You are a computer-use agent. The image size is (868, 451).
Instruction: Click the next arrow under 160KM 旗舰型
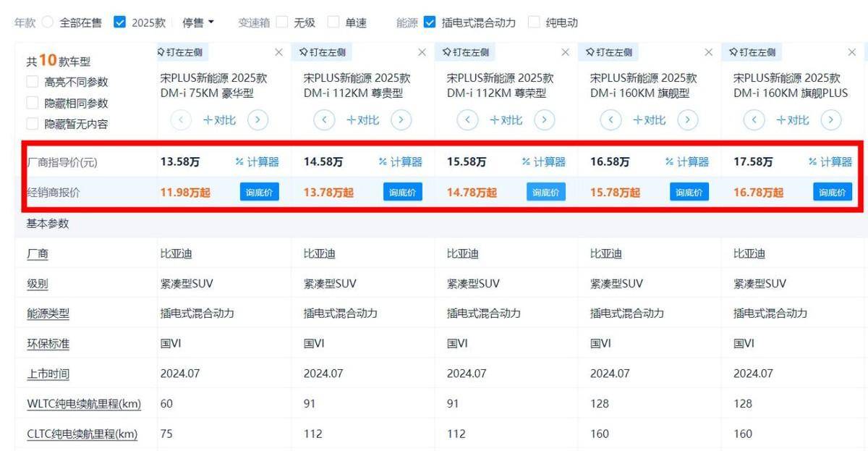(687, 120)
